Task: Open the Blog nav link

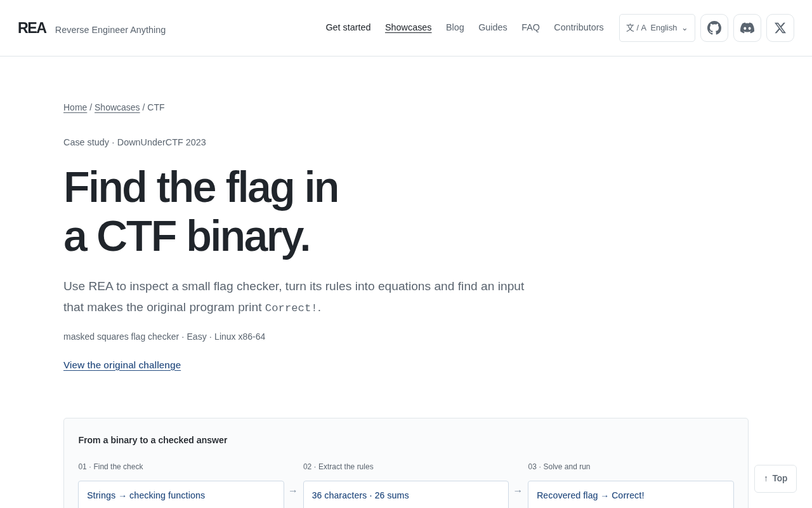Action: point(455,27)
